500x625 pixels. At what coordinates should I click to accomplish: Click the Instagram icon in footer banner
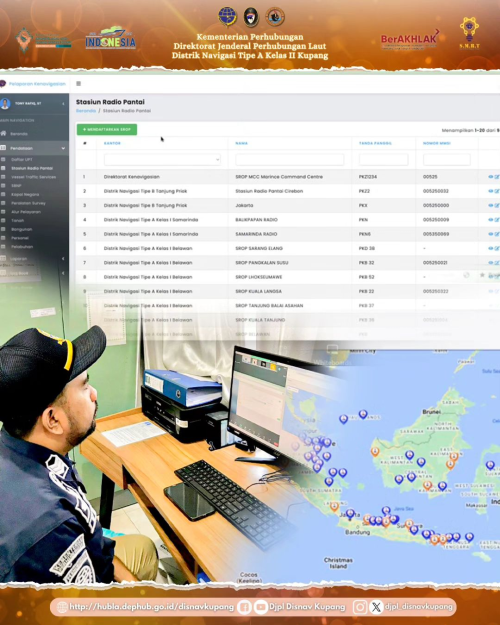360,607
